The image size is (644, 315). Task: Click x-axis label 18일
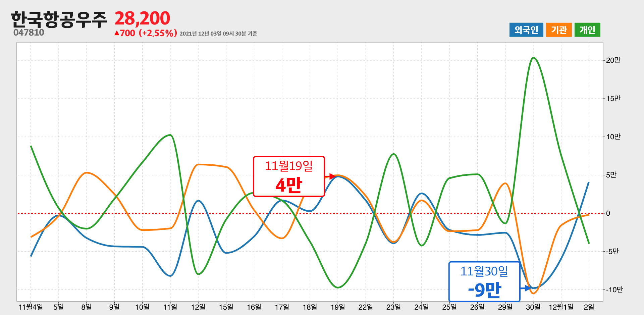(310, 307)
